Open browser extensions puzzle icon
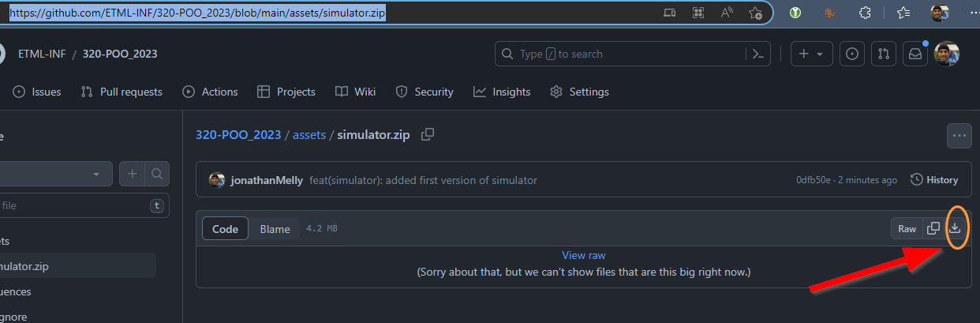This screenshot has height=323, width=980. tap(865, 13)
